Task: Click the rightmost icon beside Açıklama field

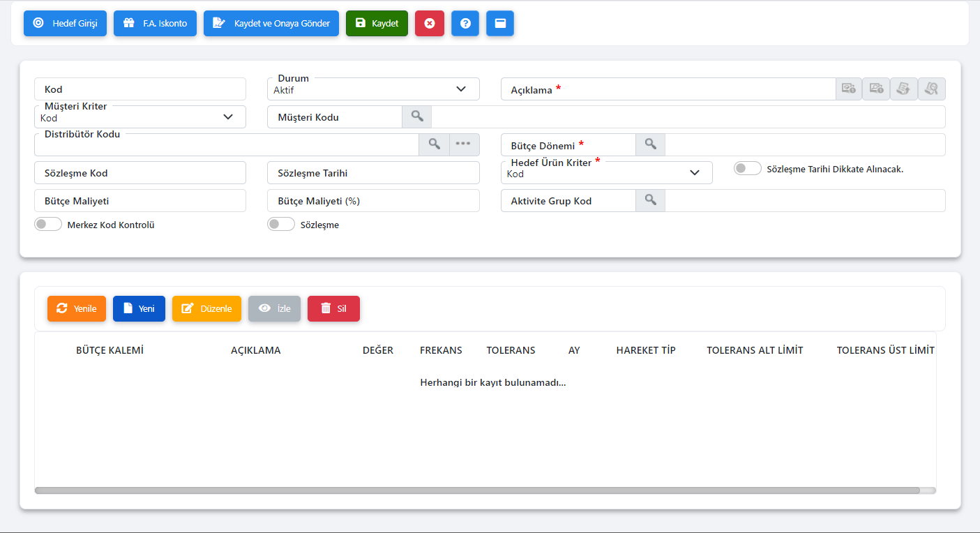Action: (x=931, y=89)
